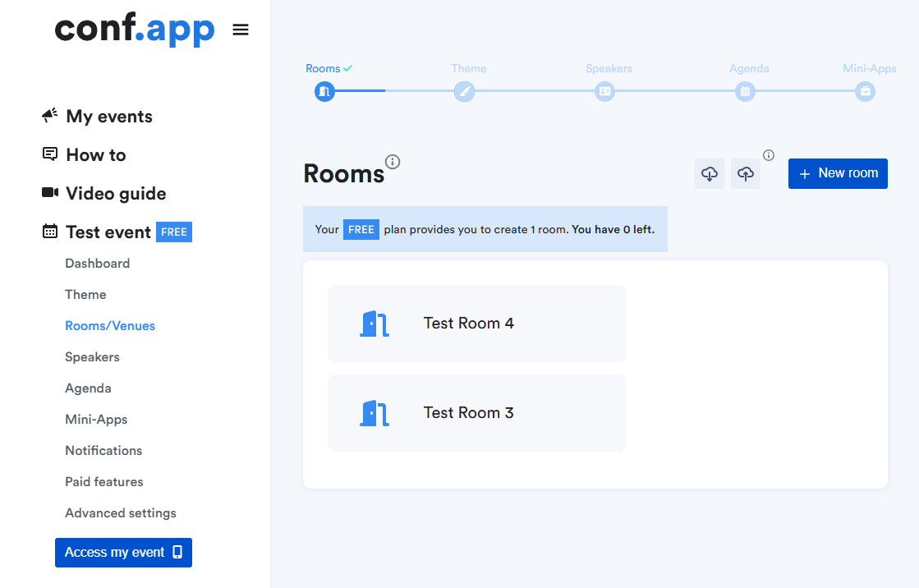
Task: Click info icon above the upload button
Action: click(x=769, y=155)
